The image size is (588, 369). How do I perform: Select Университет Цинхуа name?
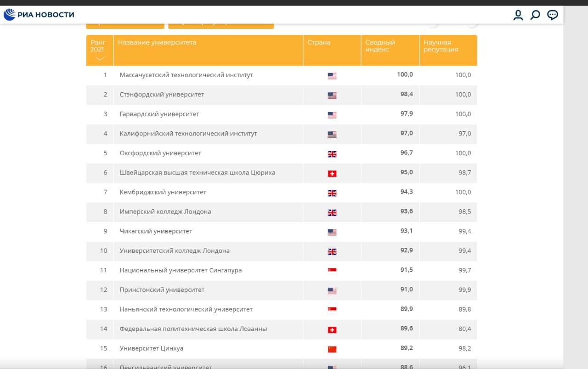point(151,348)
